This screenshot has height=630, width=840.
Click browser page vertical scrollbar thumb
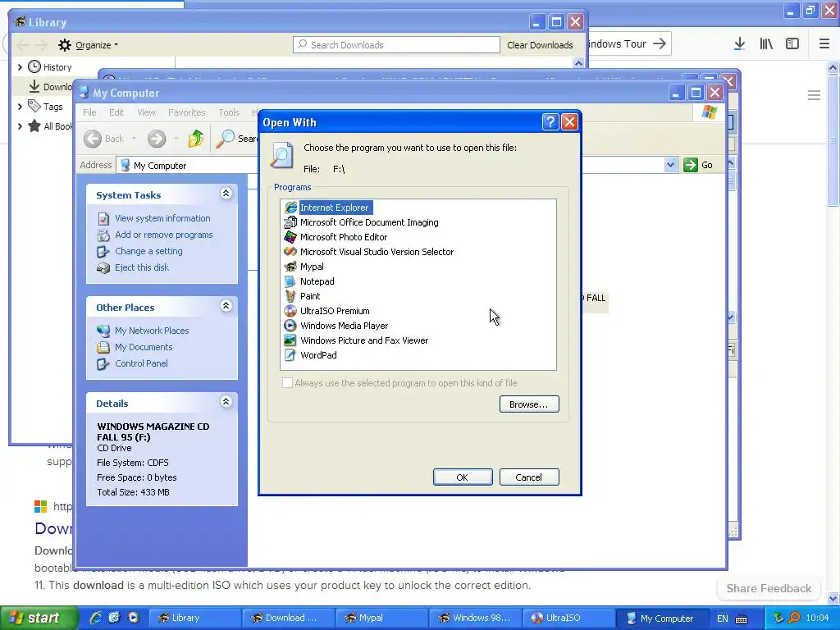coord(833,140)
